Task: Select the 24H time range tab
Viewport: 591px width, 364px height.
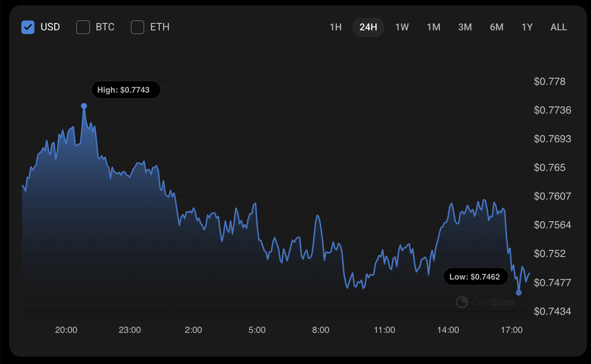Action: 368,27
